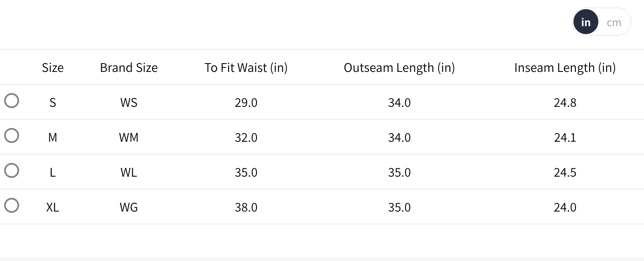Click the Brand Size column header

(129, 67)
